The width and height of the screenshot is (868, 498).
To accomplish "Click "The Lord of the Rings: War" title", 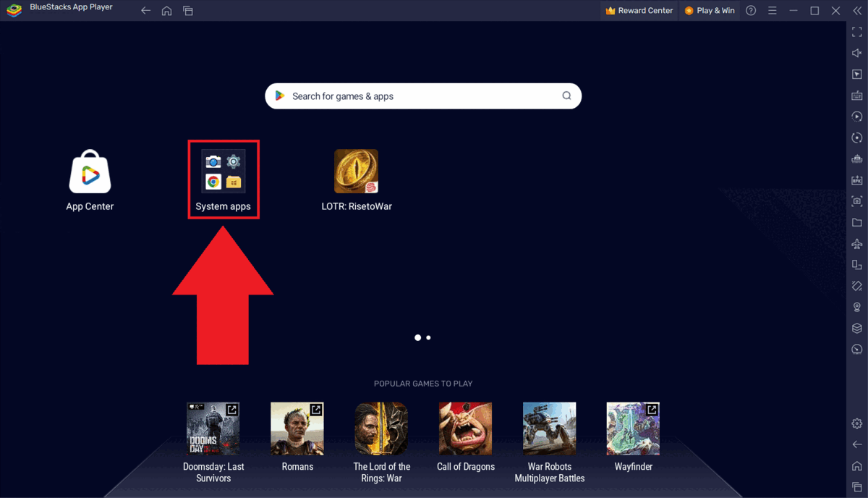I will 382,473.
